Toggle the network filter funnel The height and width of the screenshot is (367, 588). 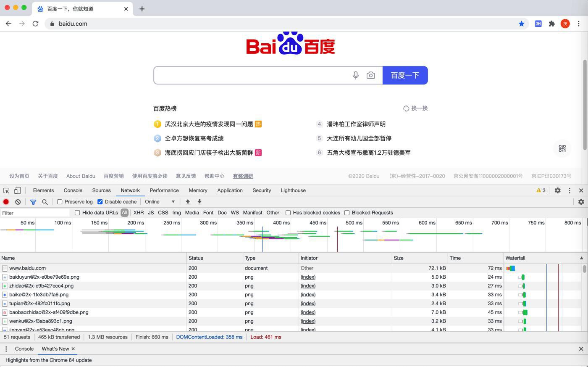coord(33,202)
